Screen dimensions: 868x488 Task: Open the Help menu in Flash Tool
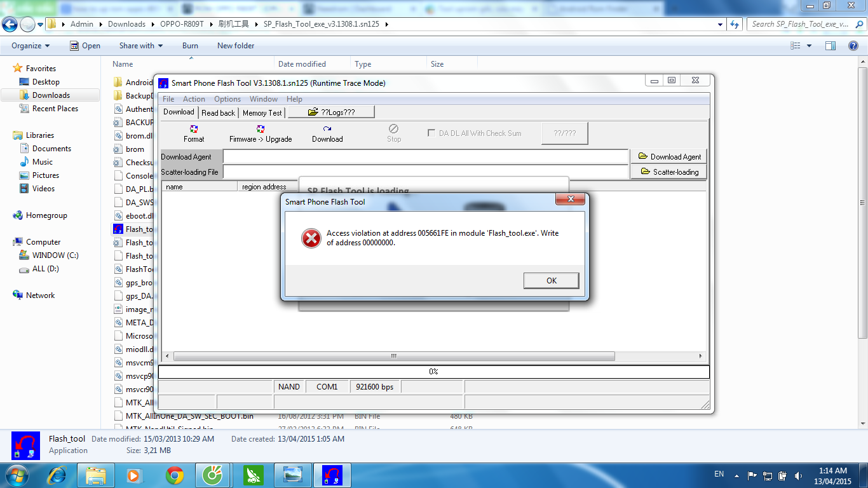294,99
